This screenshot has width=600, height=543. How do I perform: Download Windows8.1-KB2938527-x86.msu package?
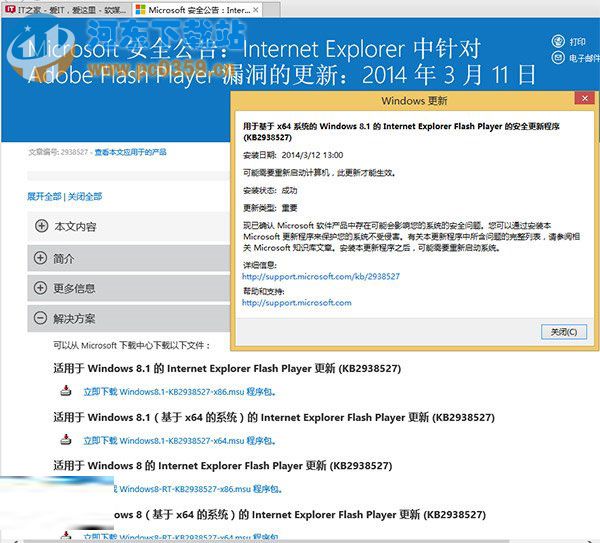pos(180,392)
